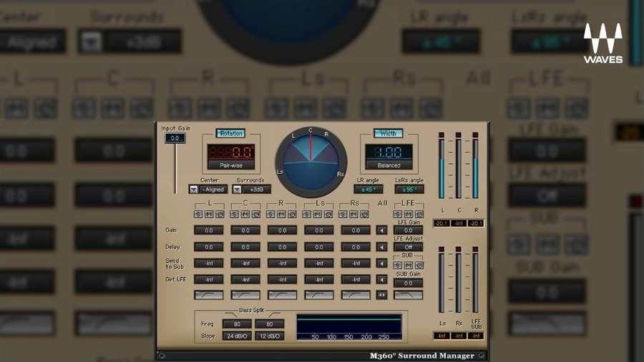
Task: Invert phase on the SUB channel
Action: [x=419, y=265]
